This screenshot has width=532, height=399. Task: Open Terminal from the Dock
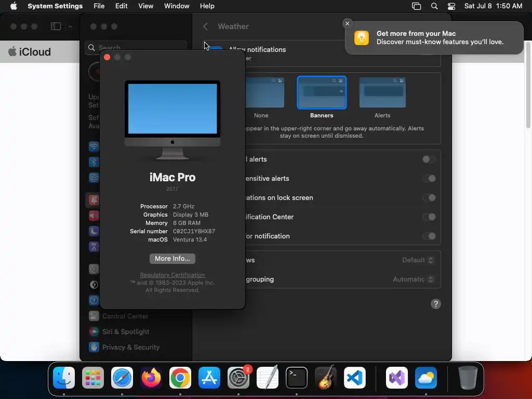pos(297,378)
